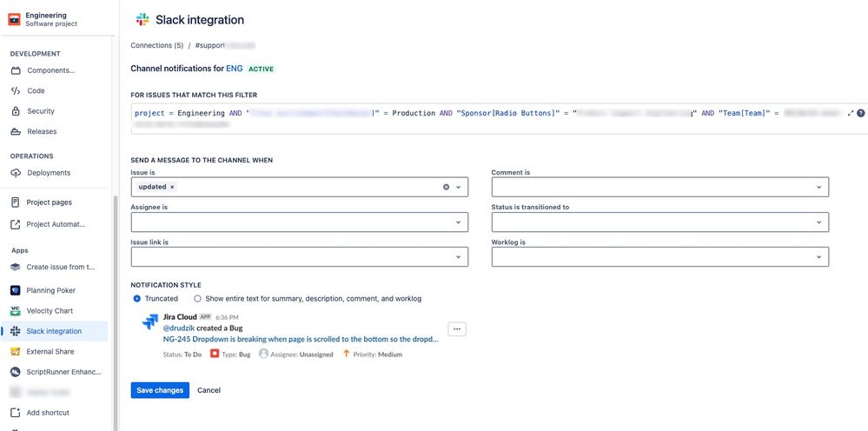Click the Security padlock icon
This screenshot has width=868, height=431.
[x=16, y=111]
